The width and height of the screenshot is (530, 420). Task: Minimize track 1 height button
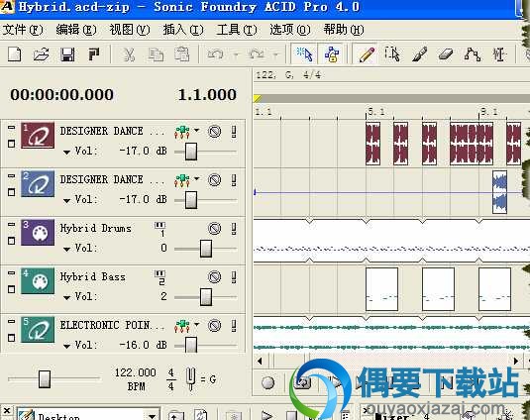(11, 128)
